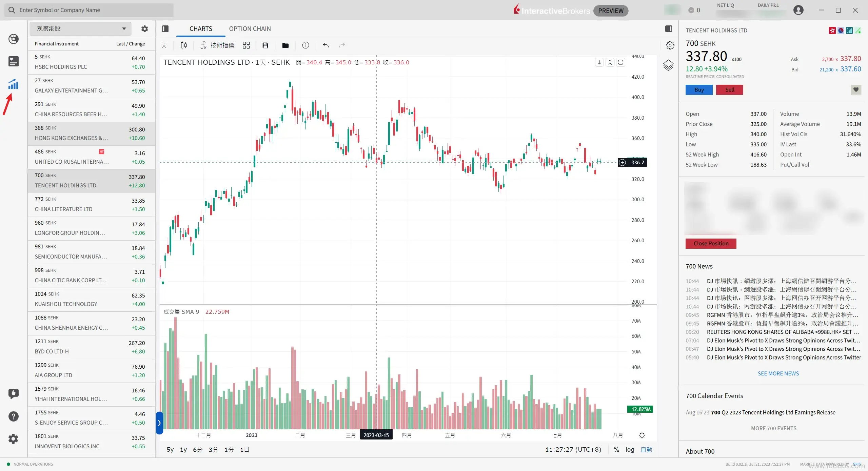Undo last chart action arrow
This screenshot has height=471, width=868.
tap(325, 45)
